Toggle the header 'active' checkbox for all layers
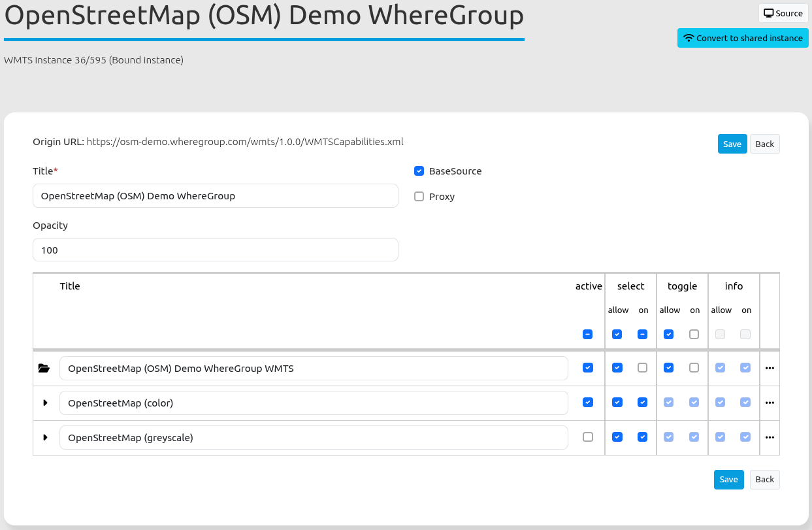 pos(588,335)
